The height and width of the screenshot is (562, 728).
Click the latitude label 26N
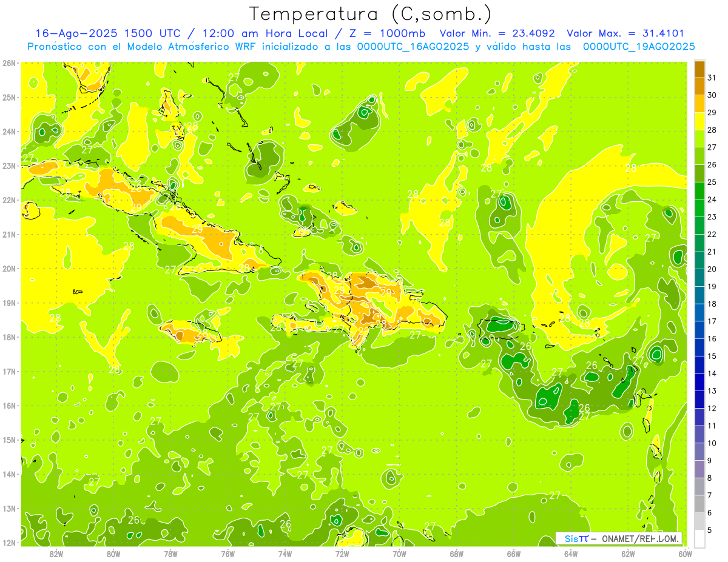[8, 63]
